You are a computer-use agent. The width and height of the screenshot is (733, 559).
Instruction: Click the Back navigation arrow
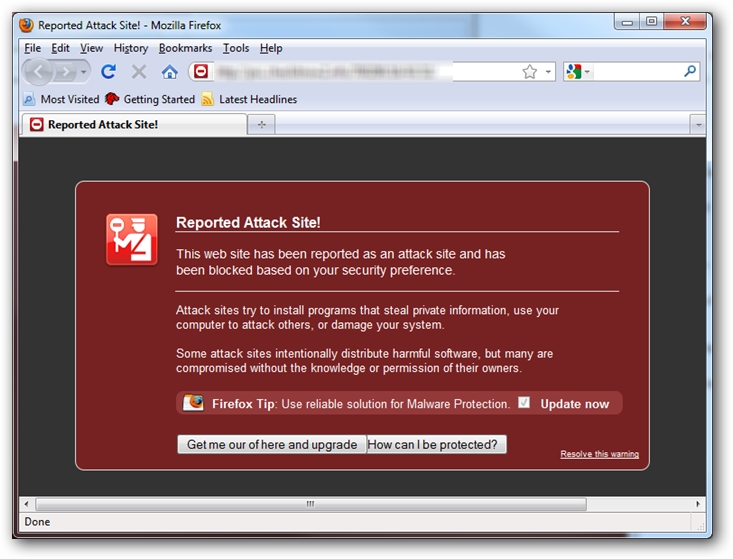39,72
